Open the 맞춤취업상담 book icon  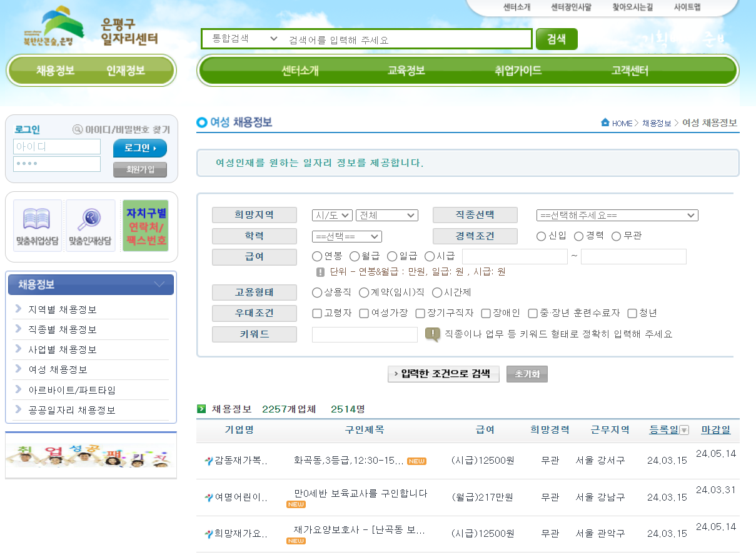(x=38, y=226)
